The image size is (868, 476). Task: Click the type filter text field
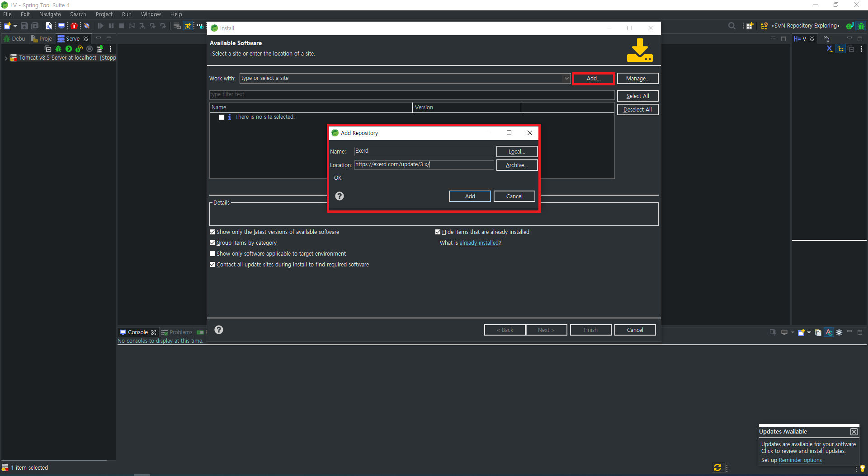coord(412,95)
